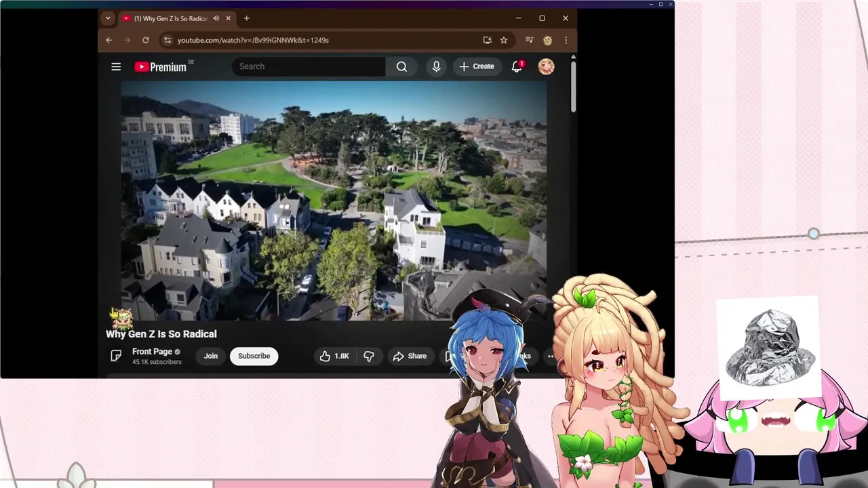Click the 45.1K subscribers text

157,362
